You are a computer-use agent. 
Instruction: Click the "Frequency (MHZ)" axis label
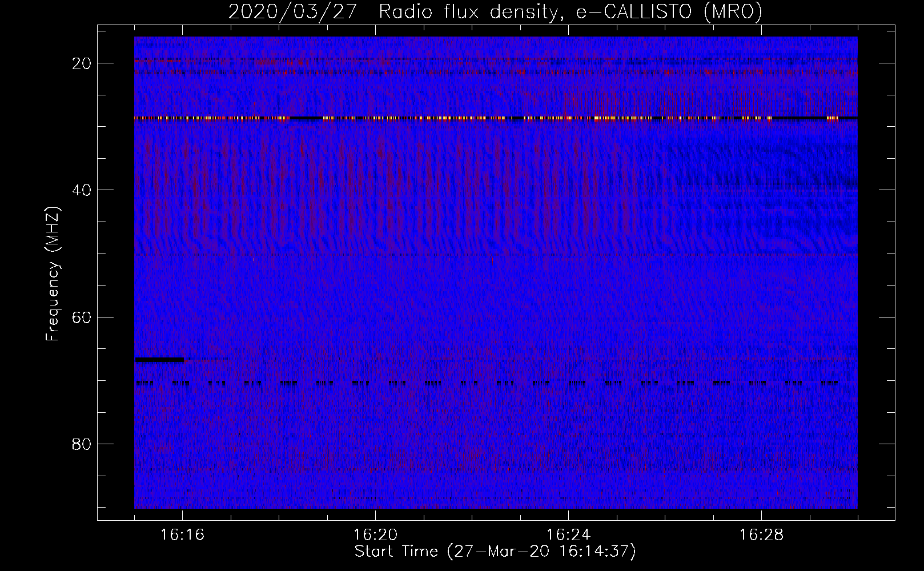pos(53,274)
